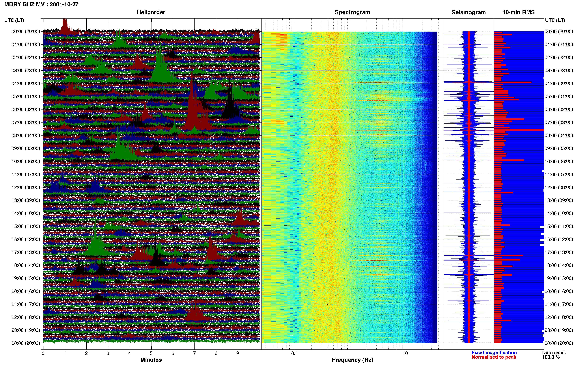Viewport: 588px width, 368px height.
Task: Click the left '19:00 (15:00)' time label
Action: [26, 278]
